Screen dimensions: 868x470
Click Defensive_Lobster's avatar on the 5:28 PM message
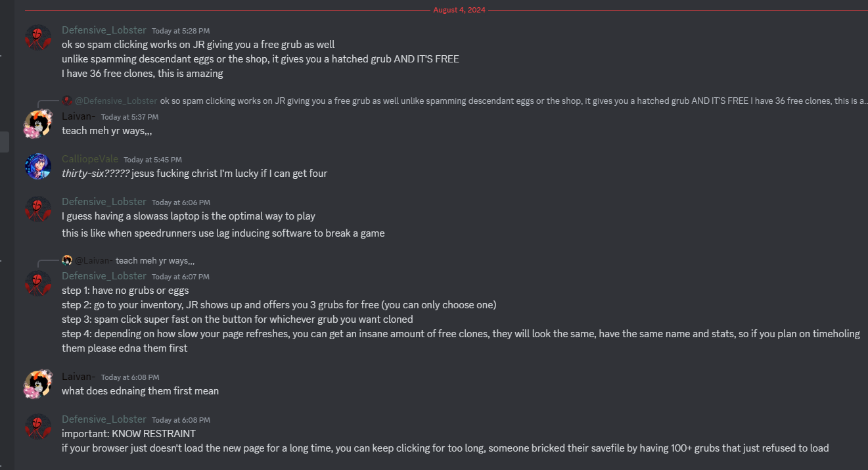click(37, 37)
